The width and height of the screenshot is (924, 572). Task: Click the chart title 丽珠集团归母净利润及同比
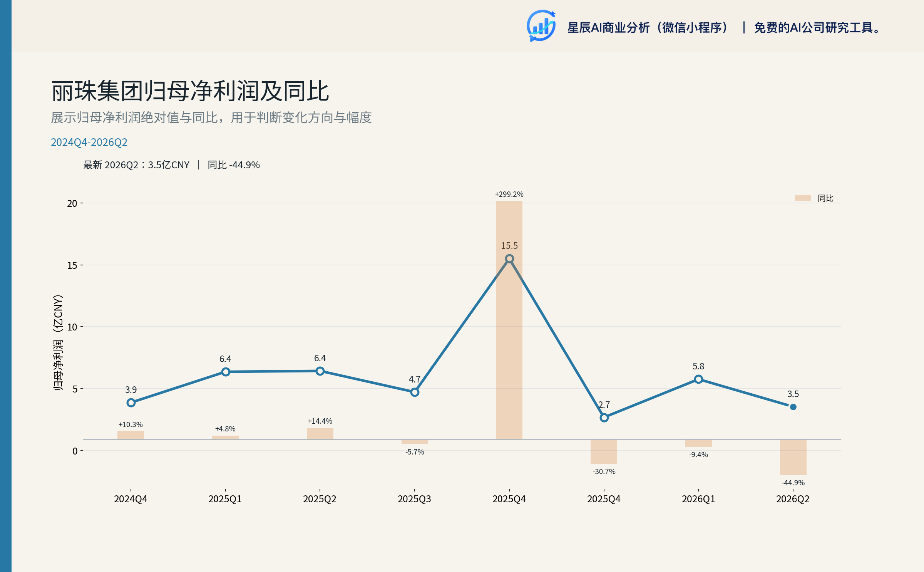coord(190,91)
